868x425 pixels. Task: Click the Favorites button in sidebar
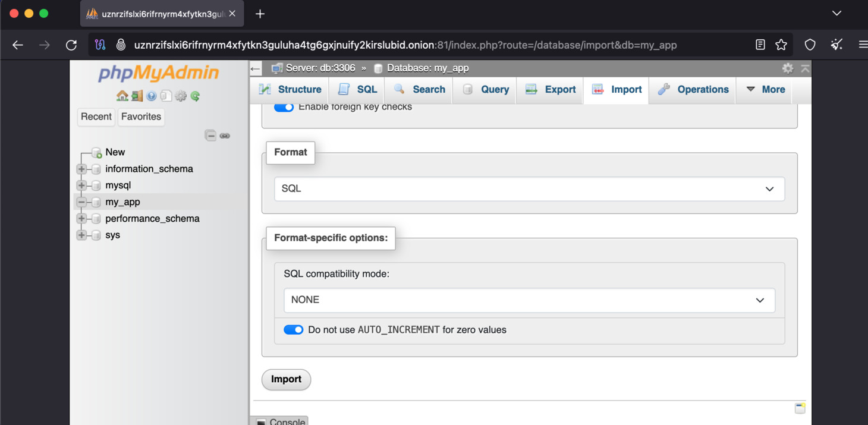pyautogui.click(x=141, y=117)
